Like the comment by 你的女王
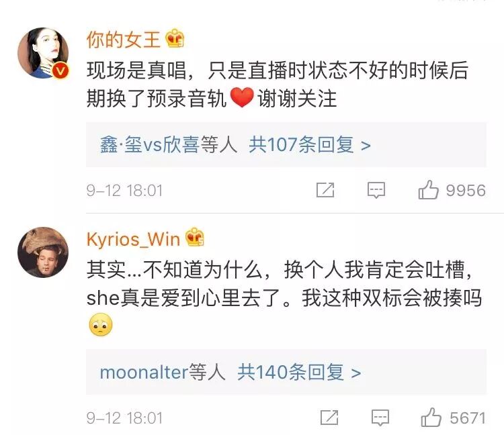The image size is (504, 435). [428, 190]
